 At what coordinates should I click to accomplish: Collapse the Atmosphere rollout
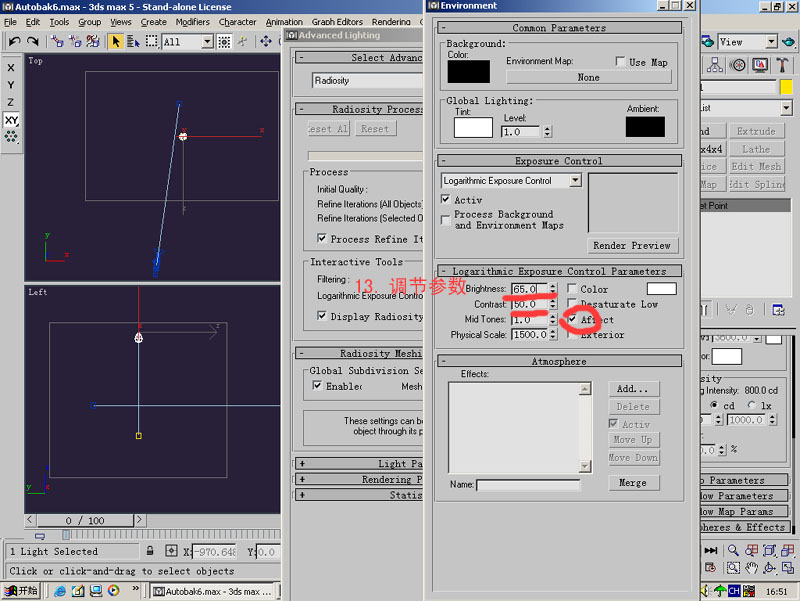click(x=559, y=361)
